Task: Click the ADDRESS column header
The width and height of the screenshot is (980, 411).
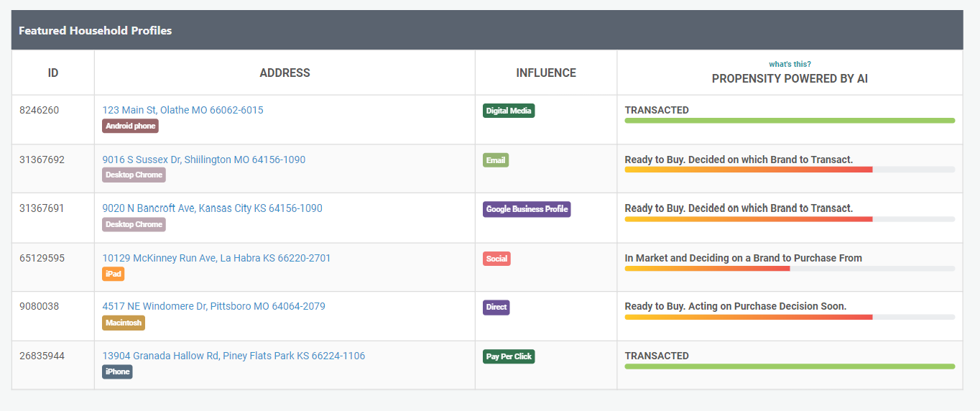Action: tap(285, 73)
